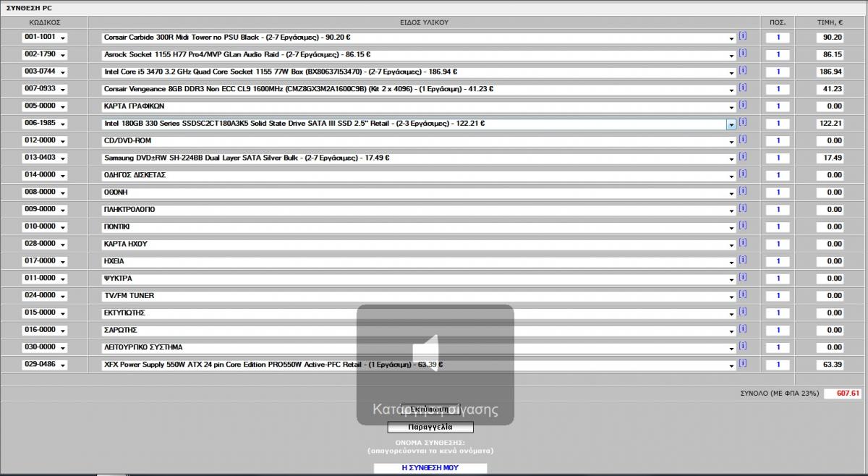The width and height of the screenshot is (868, 476).
Task: Click quantity field in ΚΑΡΤΑ ΗΧΟΥ row
Action: point(778,244)
